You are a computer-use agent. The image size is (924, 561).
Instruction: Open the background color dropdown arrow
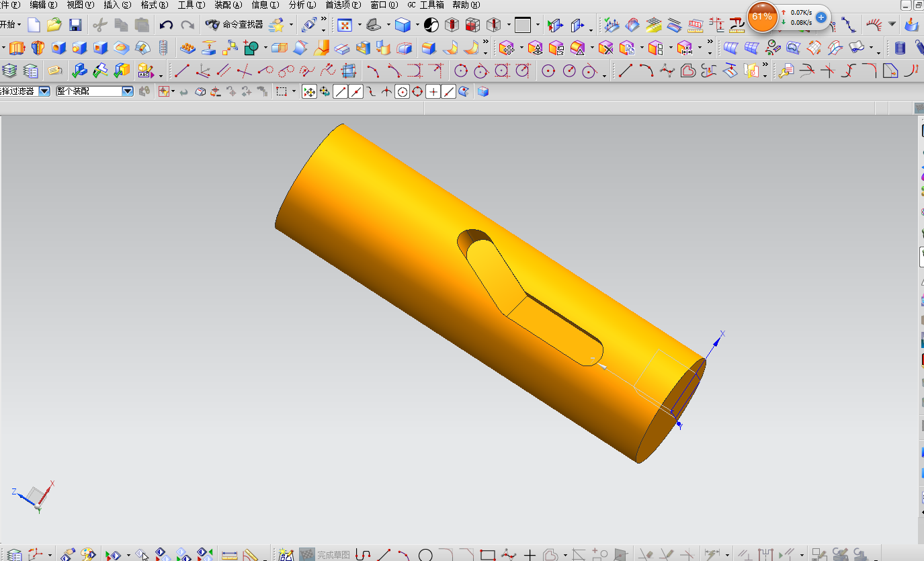538,26
